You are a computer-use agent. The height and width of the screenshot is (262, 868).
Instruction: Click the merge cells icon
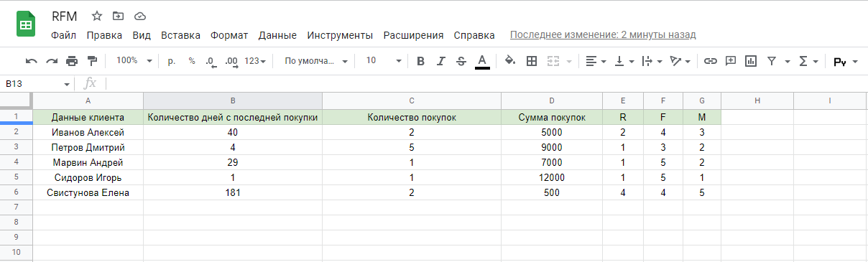(553, 61)
